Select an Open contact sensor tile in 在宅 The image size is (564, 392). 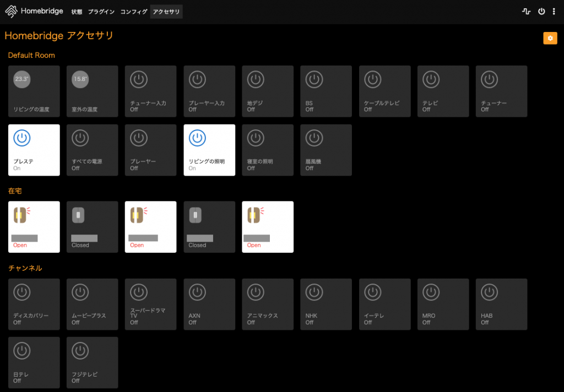click(34, 227)
